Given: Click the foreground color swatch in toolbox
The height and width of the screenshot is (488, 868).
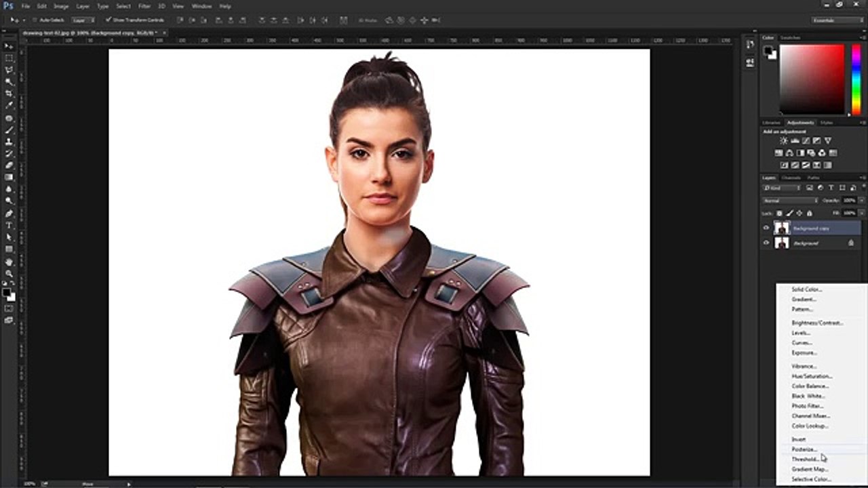Looking at the screenshot, I should [7, 293].
